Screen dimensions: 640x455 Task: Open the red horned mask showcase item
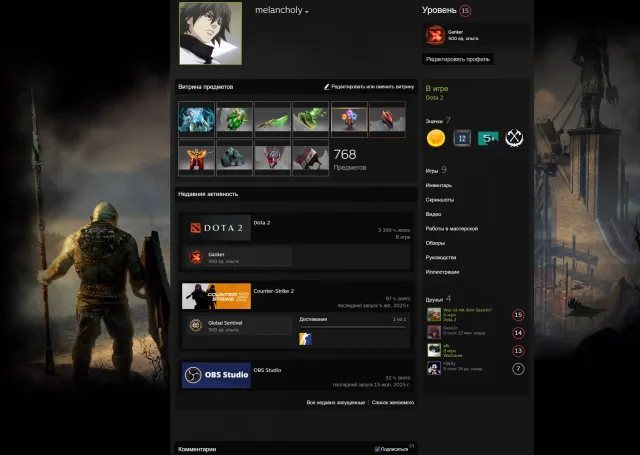[x=273, y=158]
